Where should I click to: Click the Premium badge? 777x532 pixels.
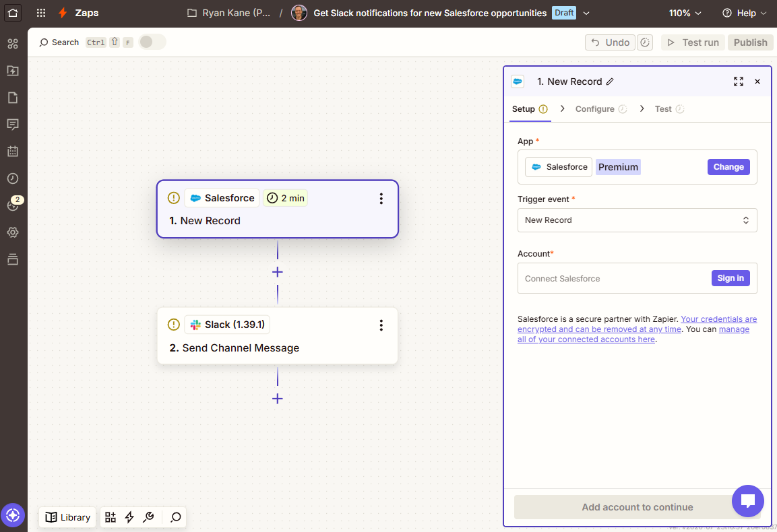(618, 167)
